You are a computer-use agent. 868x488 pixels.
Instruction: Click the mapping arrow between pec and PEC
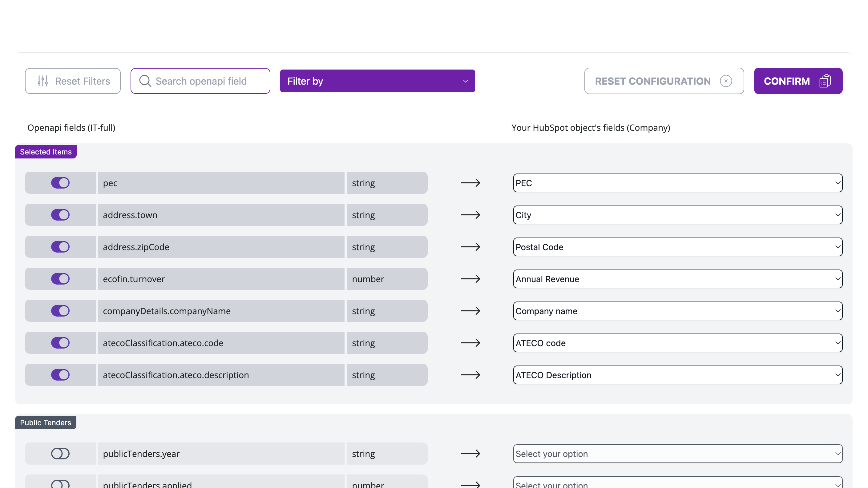coord(470,183)
